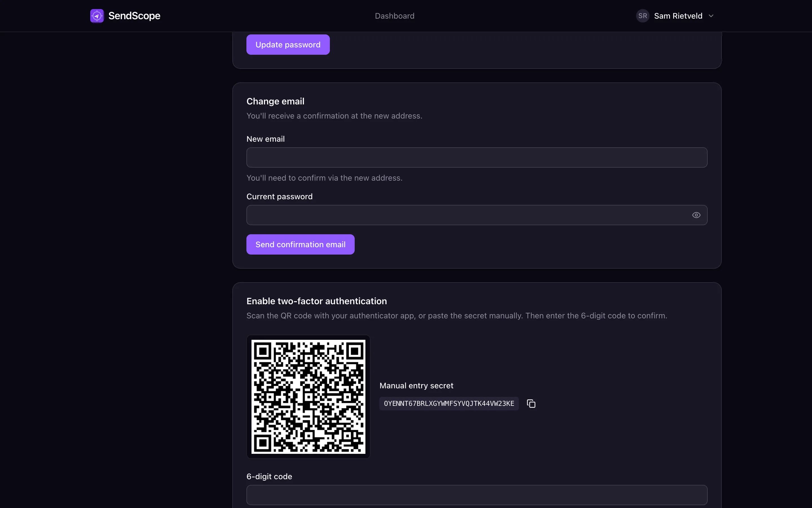Screen dimensions: 812x508
Task: Click the Update password button
Action: pyautogui.click(x=288, y=45)
